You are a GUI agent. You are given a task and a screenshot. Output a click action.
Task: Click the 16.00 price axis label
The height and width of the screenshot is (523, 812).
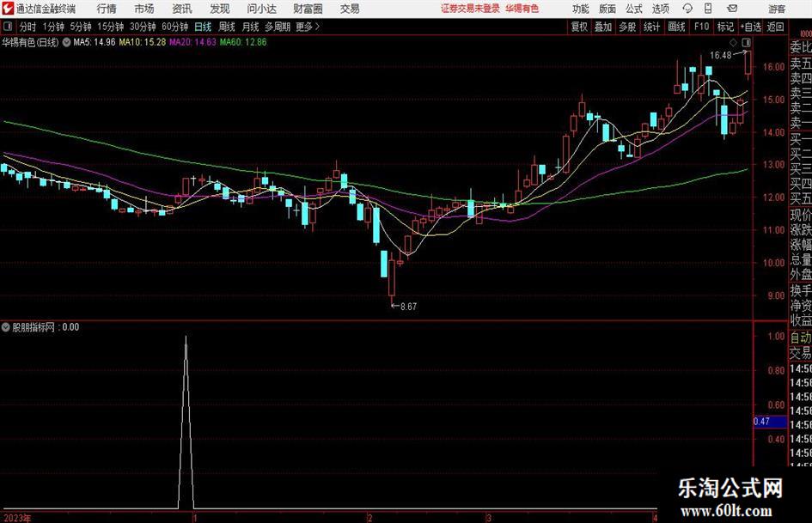[773, 67]
